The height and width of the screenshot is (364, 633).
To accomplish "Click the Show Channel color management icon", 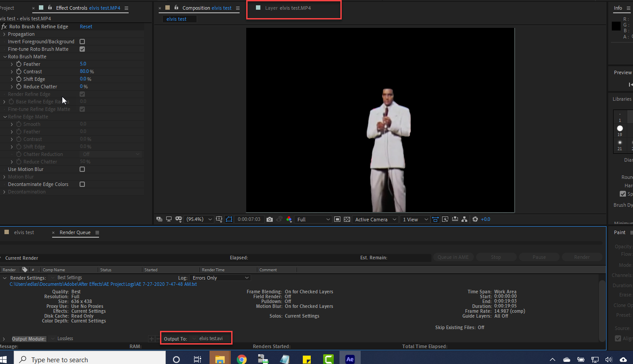I will click(x=289, y=220).
